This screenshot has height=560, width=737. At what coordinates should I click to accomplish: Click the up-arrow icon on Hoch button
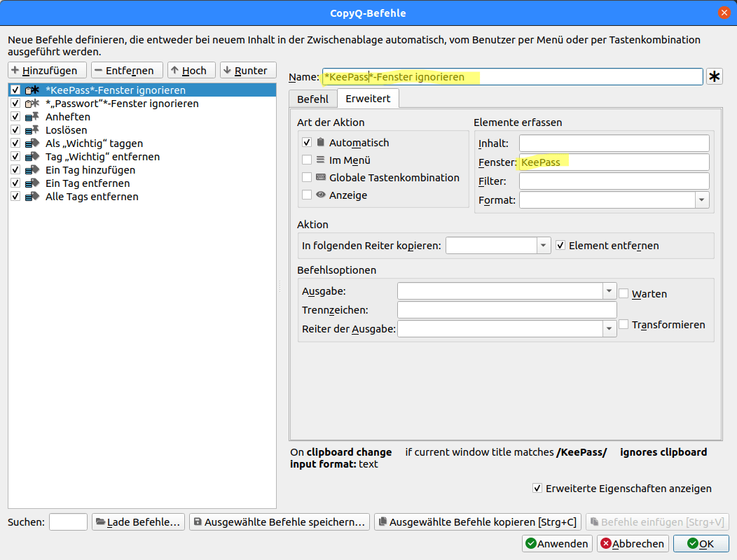174,69
